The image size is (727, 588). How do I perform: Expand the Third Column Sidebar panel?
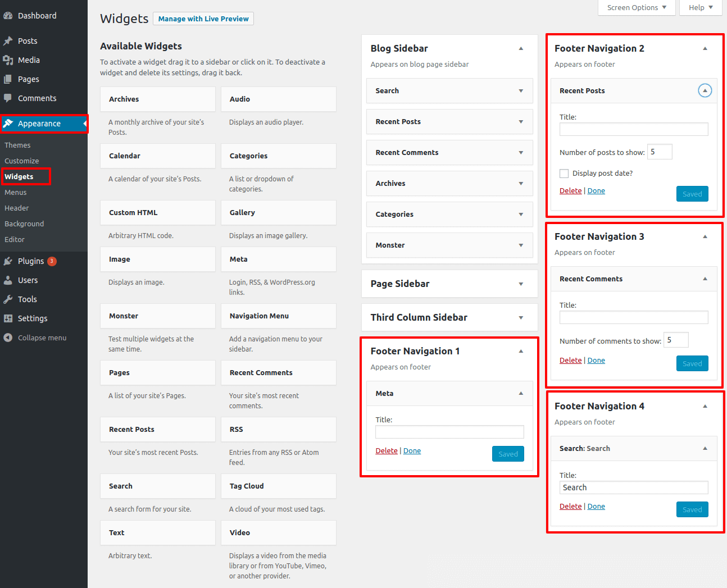click(x=520, y=318)
